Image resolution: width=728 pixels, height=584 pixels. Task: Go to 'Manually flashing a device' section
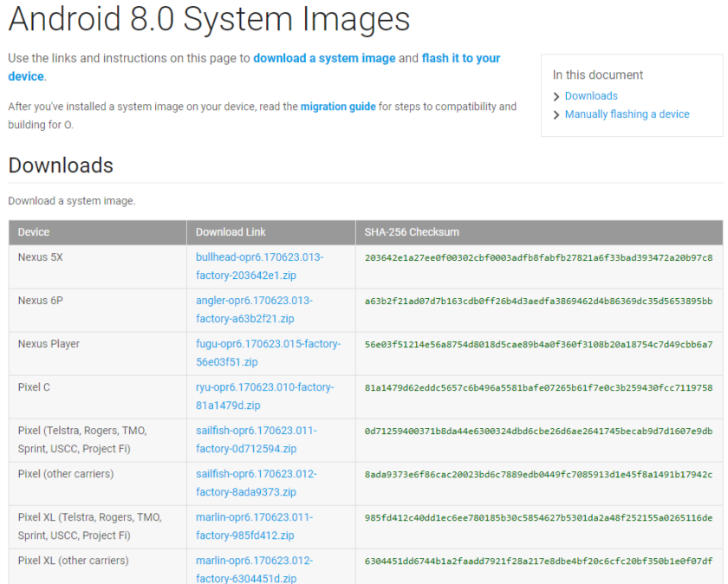[x=627, y=114]
